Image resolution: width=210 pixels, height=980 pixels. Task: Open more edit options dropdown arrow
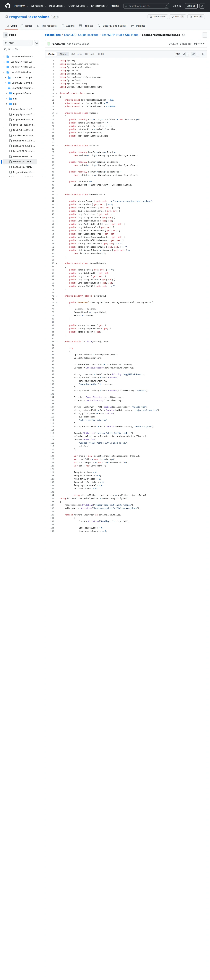coord(198,54)
